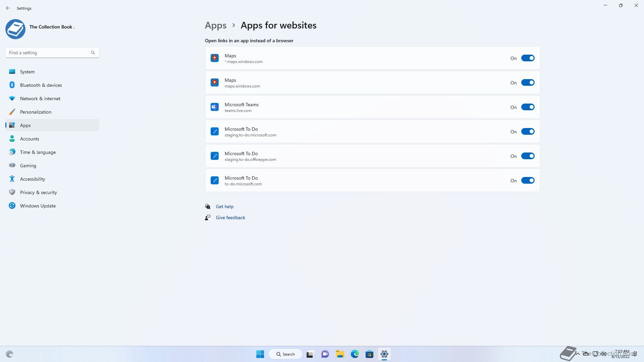
Task: Select Personalization in the sidebar
Action: (x=52, y=112)
